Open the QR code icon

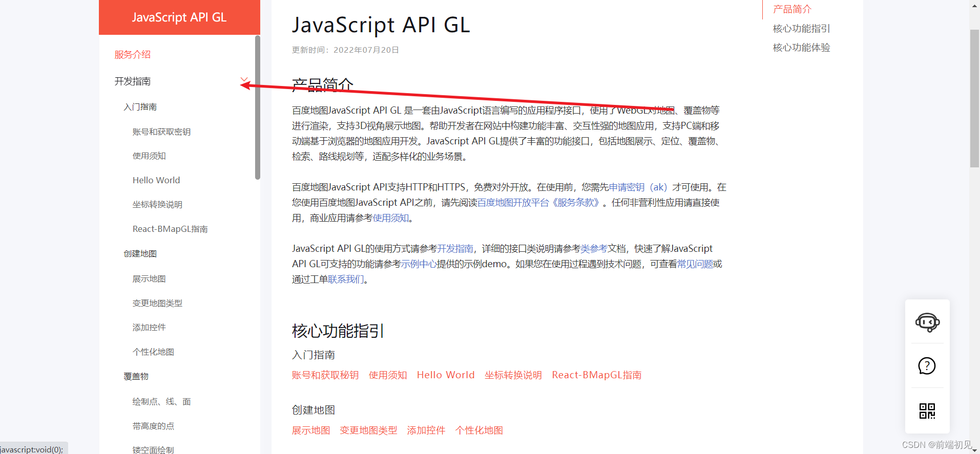[x=927, y=410]
